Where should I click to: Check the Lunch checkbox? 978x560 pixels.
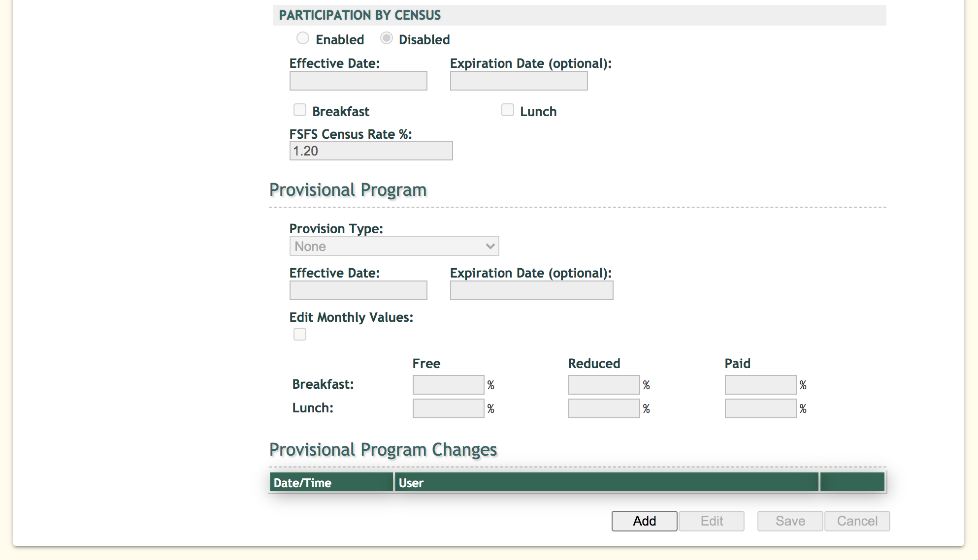(508, 110)
